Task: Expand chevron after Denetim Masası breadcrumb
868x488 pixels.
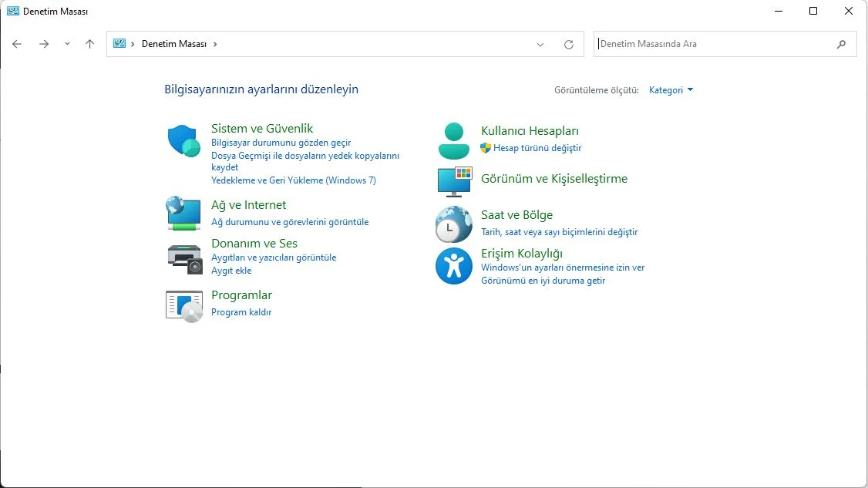Action: (x=215, y=44)
